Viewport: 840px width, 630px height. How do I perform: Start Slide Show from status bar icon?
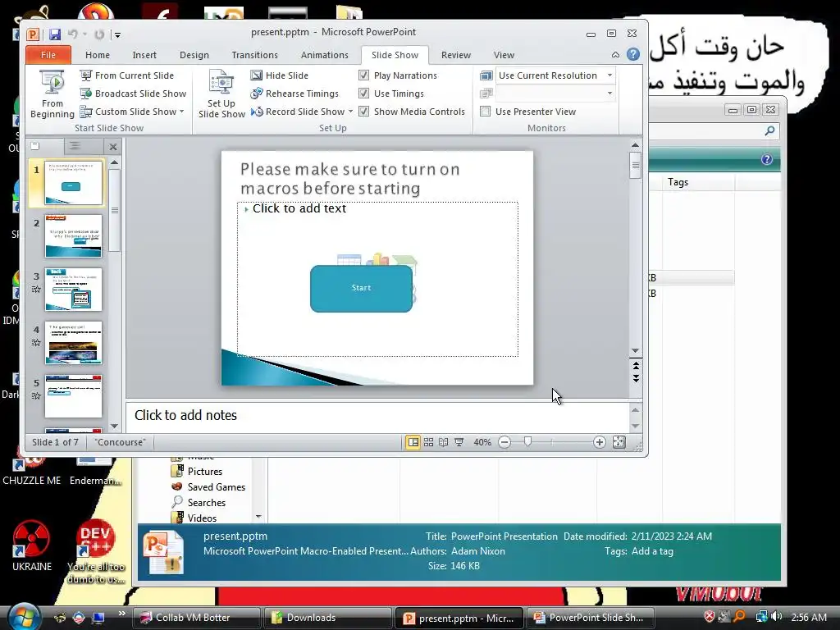click(x=459, y=442)
